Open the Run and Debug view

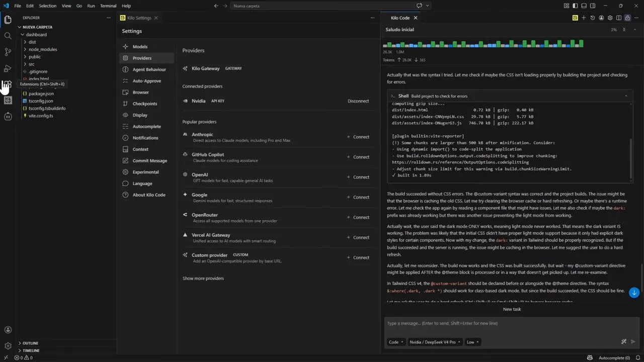coord(8,68)
